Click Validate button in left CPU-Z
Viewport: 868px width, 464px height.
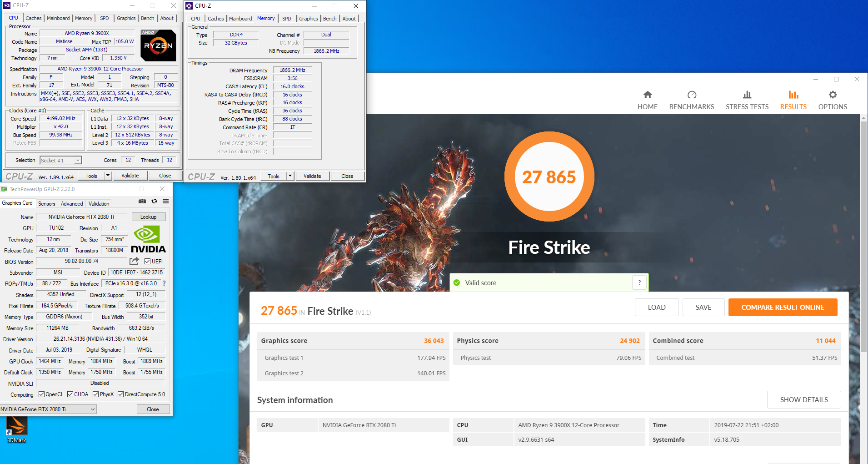pyautogui.click(x=130, y=176)
